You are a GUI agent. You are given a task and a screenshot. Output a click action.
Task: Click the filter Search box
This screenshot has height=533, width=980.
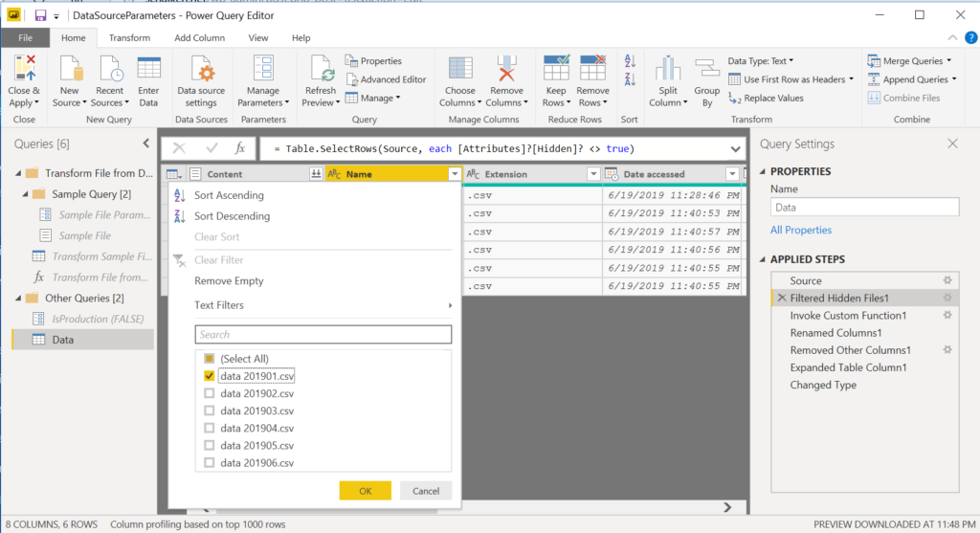323,334
